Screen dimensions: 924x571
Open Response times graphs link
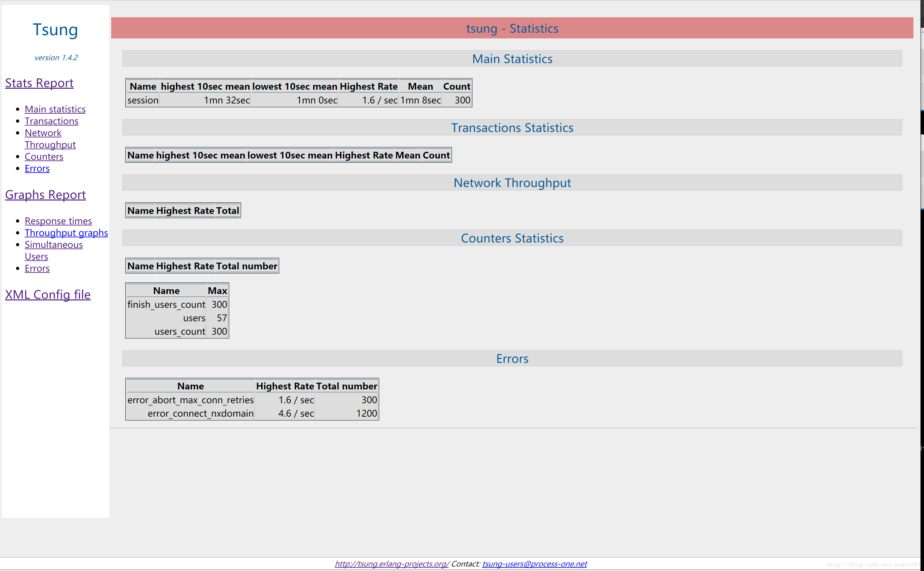click(x=58, y=221)
